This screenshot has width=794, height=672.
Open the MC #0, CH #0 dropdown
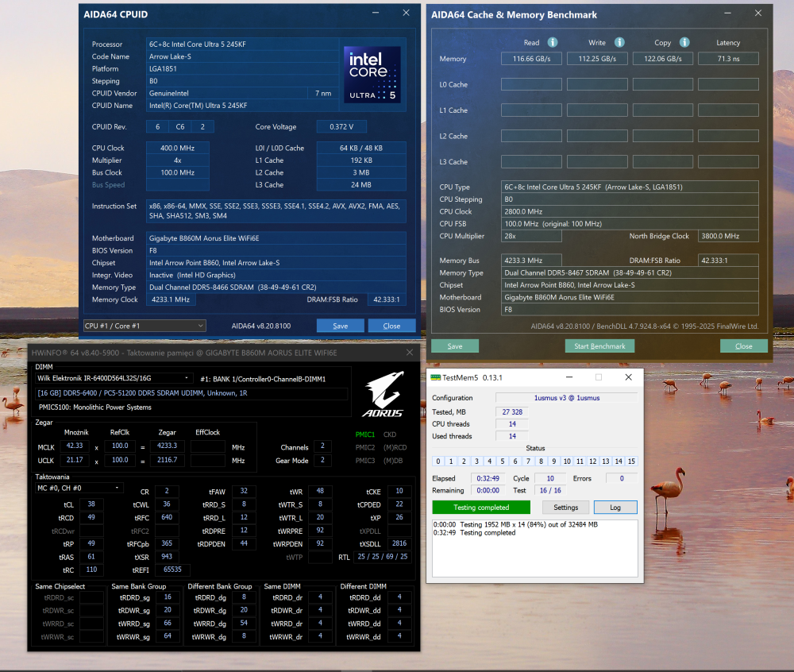click(79, 488)
